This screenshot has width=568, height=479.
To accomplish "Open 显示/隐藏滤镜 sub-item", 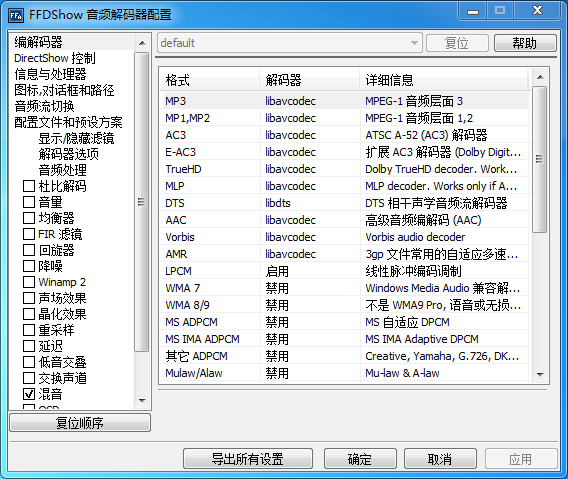I will point(76,138).
